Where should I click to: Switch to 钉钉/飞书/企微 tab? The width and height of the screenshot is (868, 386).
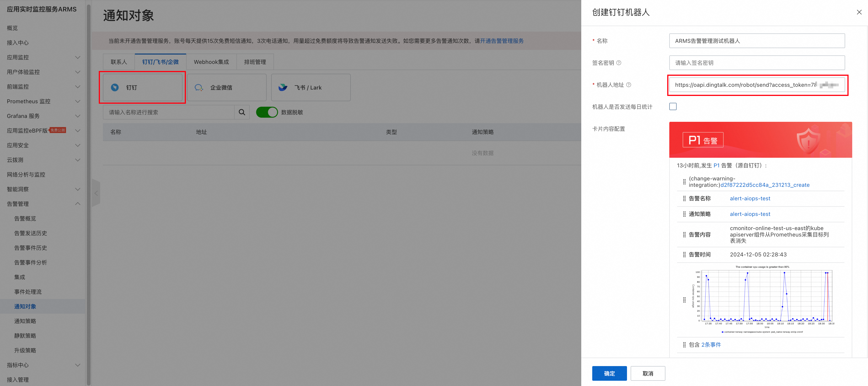[x=160, y=62]
